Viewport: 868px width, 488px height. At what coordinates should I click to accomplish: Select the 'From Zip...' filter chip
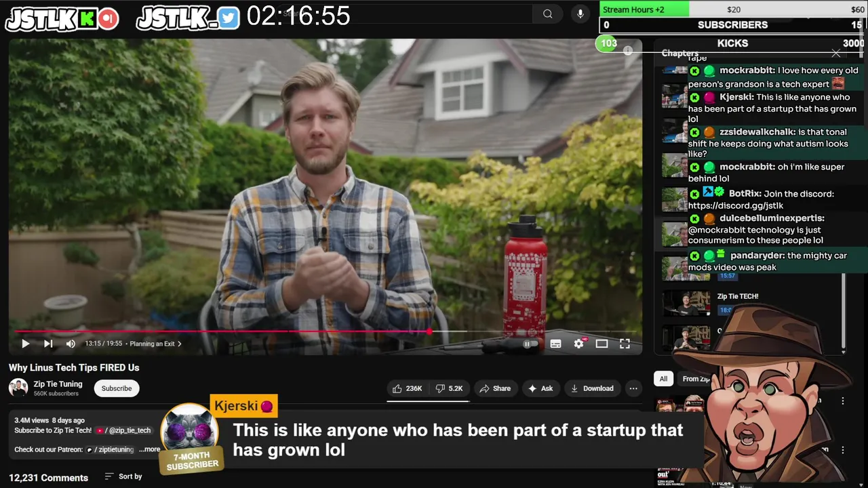point(694,379)
